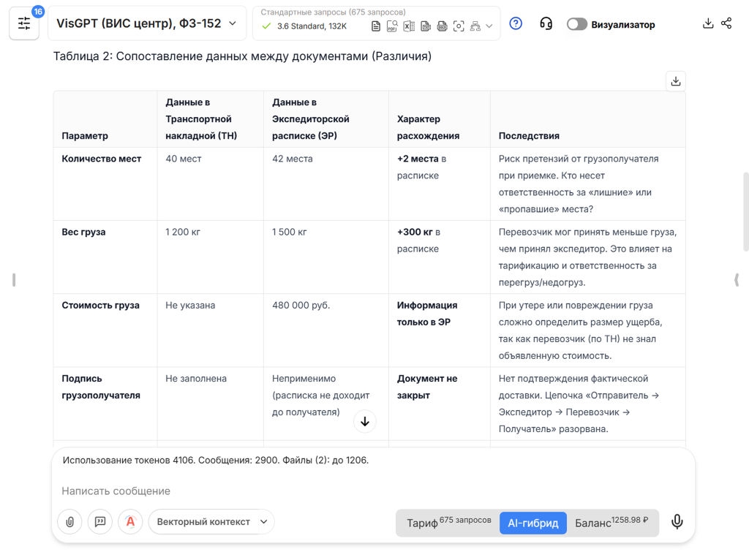Click the left sidebar collapse handle
749x560 pixels.
pyautogui.click(x=14, y=280)
